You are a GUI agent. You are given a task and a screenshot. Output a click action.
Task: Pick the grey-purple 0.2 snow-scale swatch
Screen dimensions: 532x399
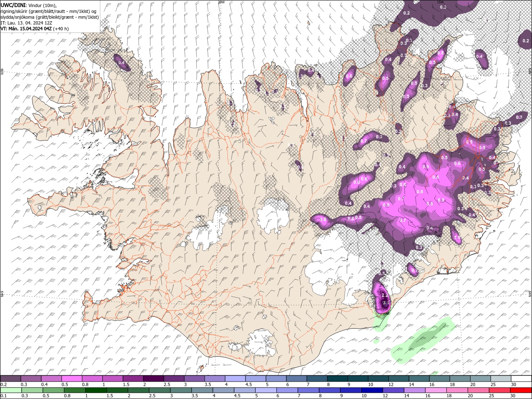tap(11, 379)
